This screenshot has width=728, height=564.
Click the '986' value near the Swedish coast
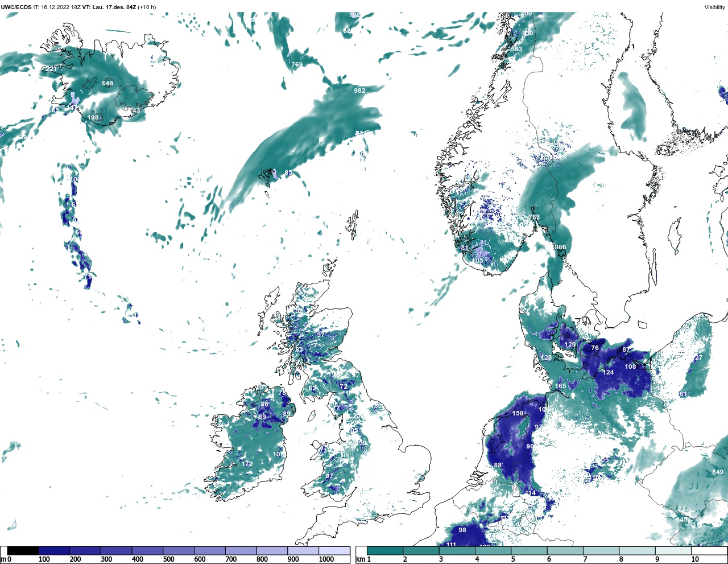pyautogui.click(x=560, y=247)
